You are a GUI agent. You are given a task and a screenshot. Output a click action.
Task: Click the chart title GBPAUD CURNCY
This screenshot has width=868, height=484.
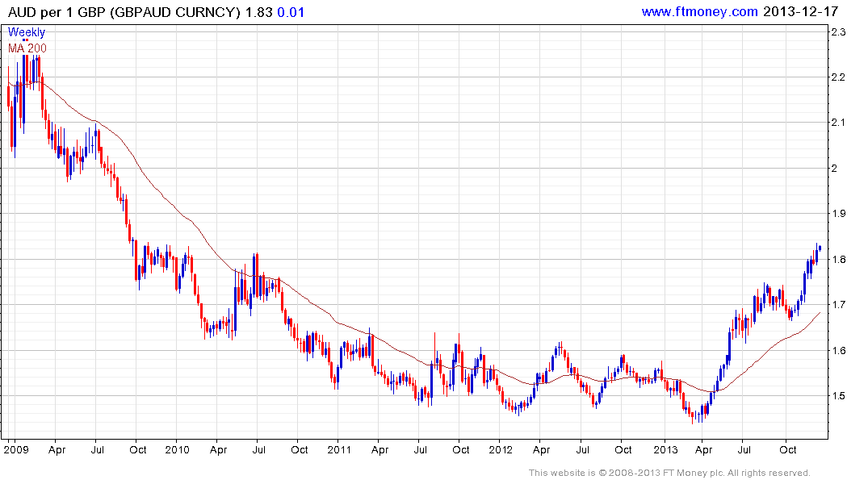click(175, 12)
